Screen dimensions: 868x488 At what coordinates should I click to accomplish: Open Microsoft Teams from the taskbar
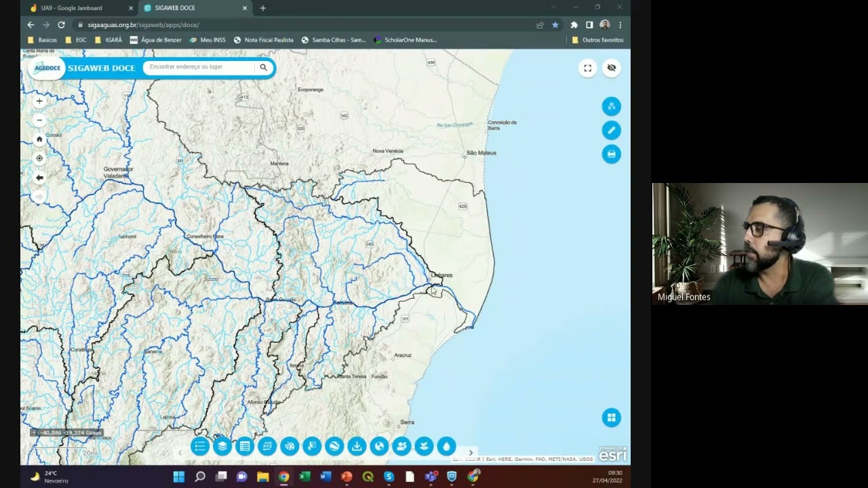[x=431, y=476]
